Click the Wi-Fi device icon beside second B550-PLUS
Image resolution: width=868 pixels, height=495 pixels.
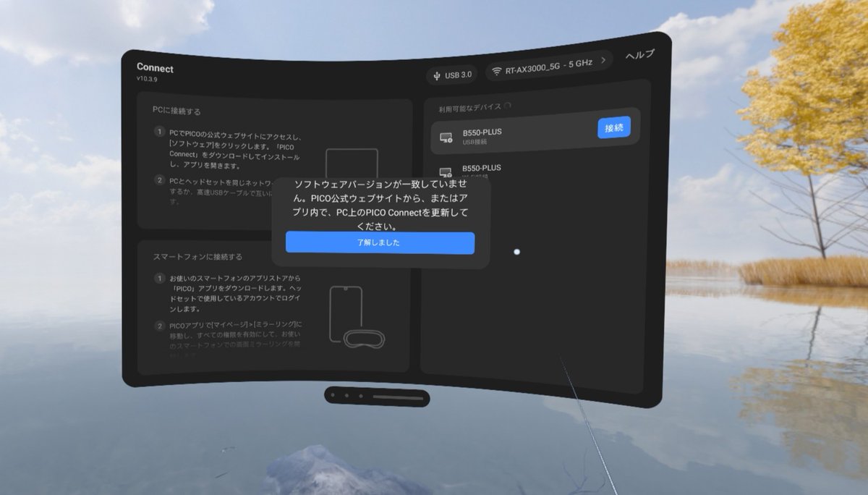445,171
